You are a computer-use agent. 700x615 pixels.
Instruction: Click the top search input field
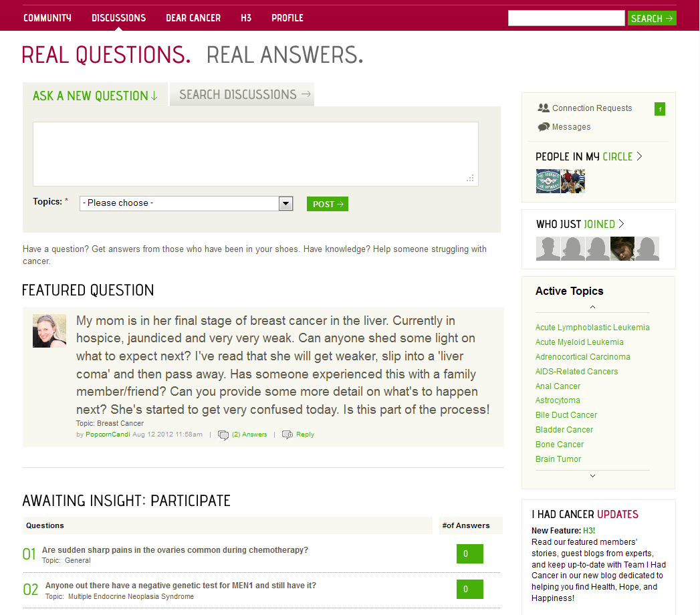coord(566,18)
